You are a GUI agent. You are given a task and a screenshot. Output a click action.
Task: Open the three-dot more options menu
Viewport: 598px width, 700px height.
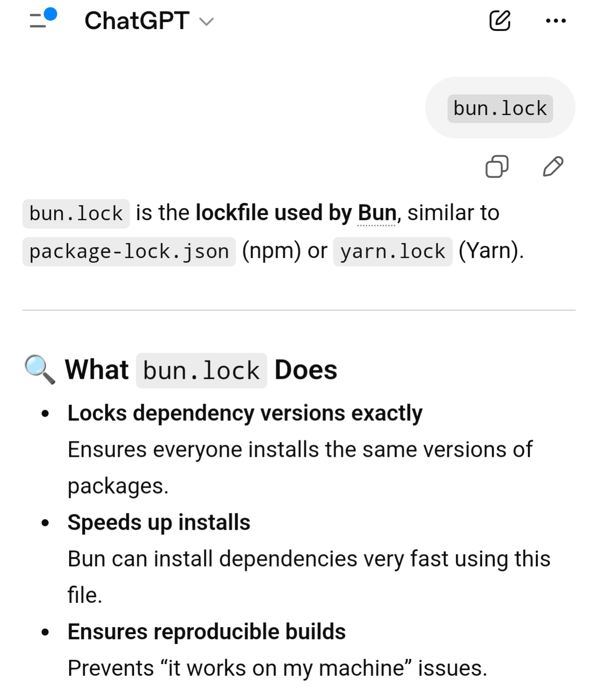coord(555,21)
